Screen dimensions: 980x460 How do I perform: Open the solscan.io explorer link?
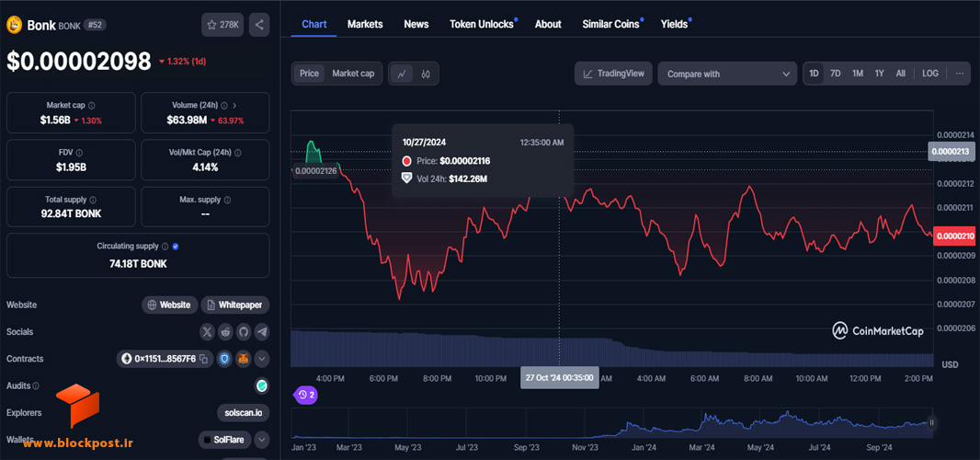[x=243, y=413]
